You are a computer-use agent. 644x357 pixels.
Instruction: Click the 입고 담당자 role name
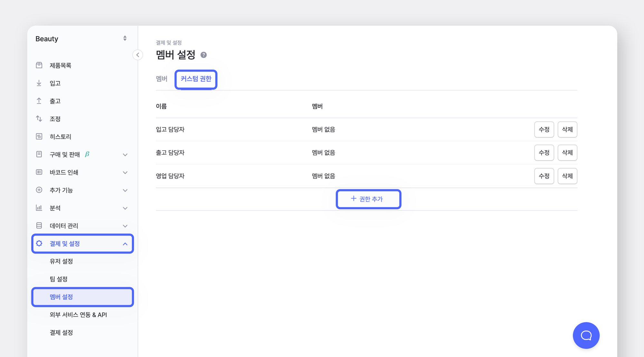pyautogui.click(x=170, y=129)
